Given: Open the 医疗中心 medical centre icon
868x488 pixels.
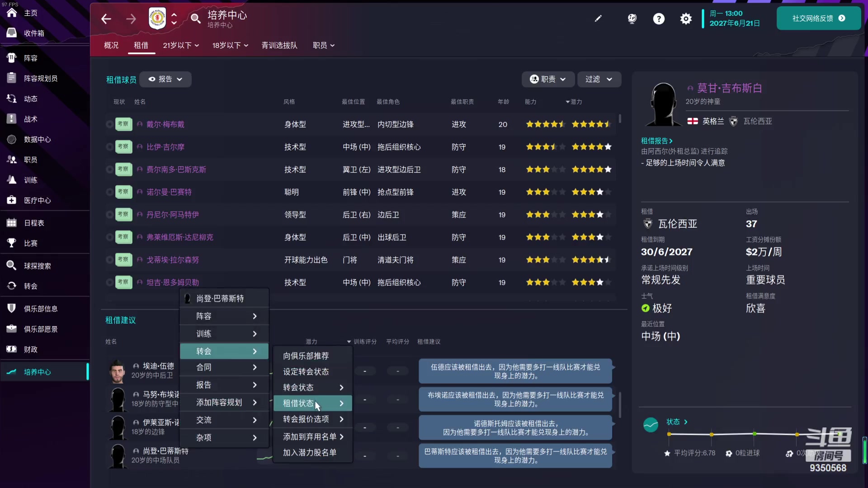Looking at the screenshot, I should click(x=12, y=200).
